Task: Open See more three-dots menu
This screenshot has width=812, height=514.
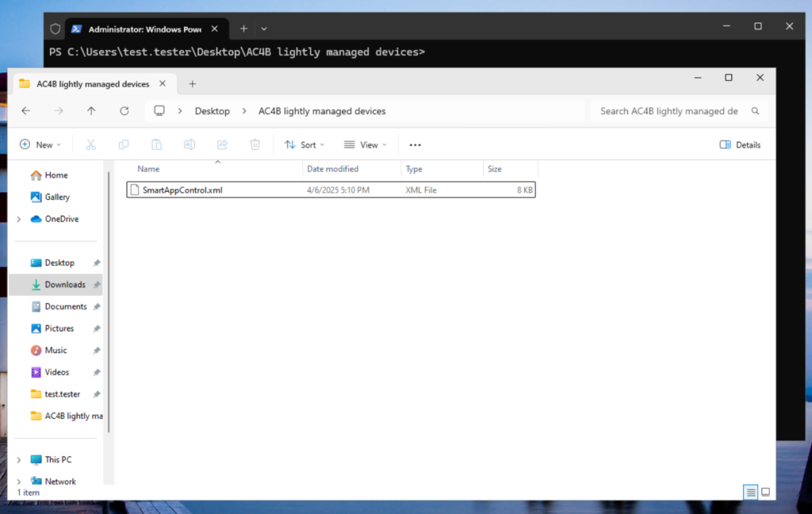Action: pos(415,144)
